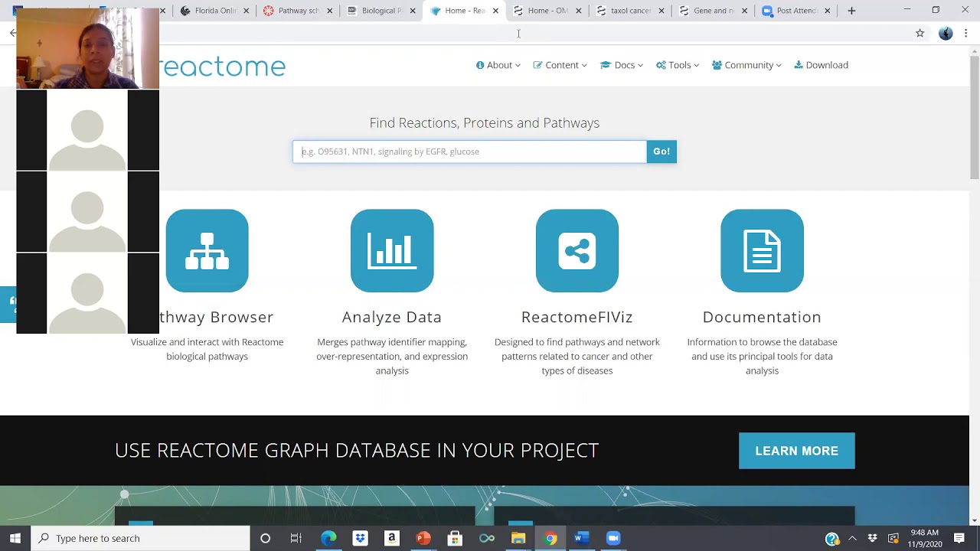Open Cortana circle on the taskbar
Image resolution: width=980 pixels, height=551 pixels.
265,538
